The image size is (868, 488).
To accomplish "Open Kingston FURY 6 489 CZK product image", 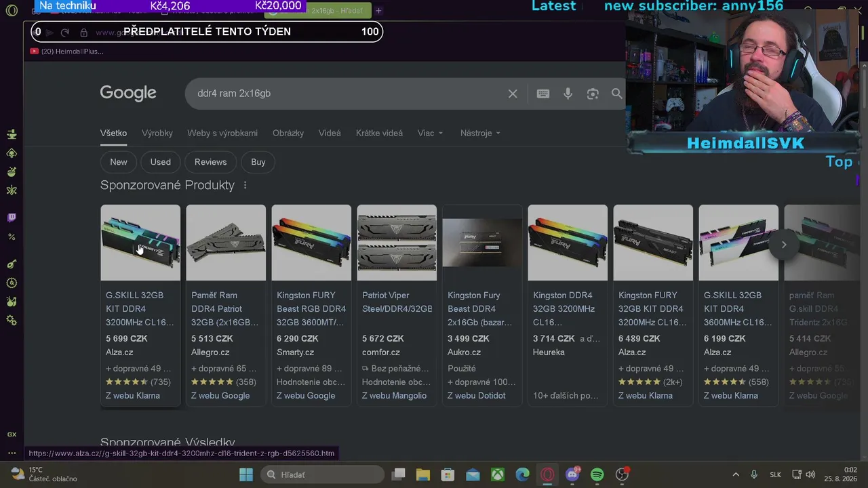I will click(653, 243).
